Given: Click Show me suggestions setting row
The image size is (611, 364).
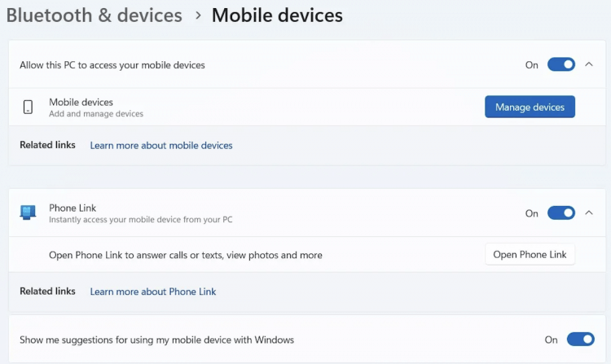Looking at the screenshot, I should 306,340.
